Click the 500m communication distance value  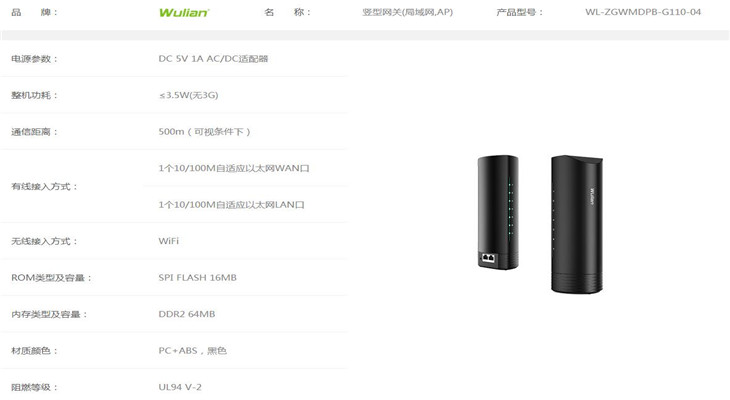tap(204, 132)
